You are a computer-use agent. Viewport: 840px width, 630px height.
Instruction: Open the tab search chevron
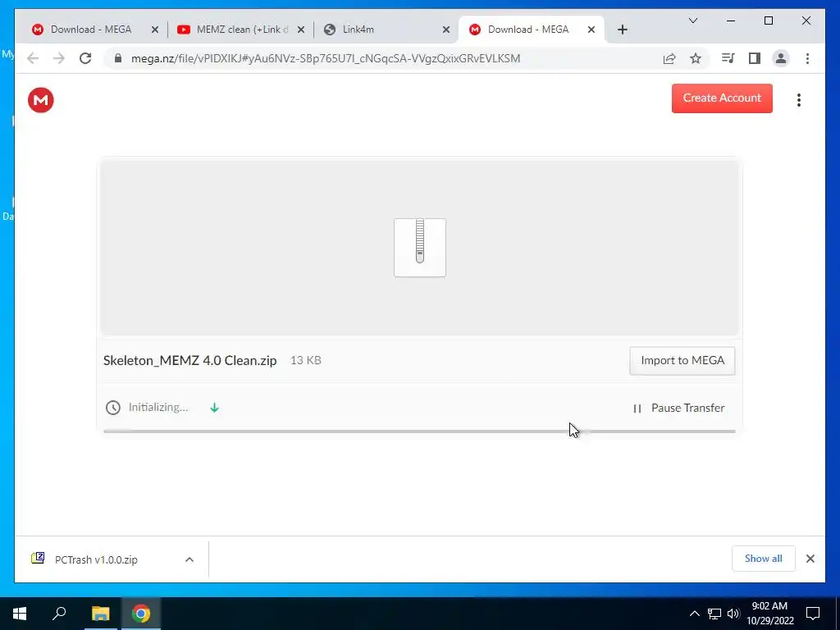click(692, 21)
